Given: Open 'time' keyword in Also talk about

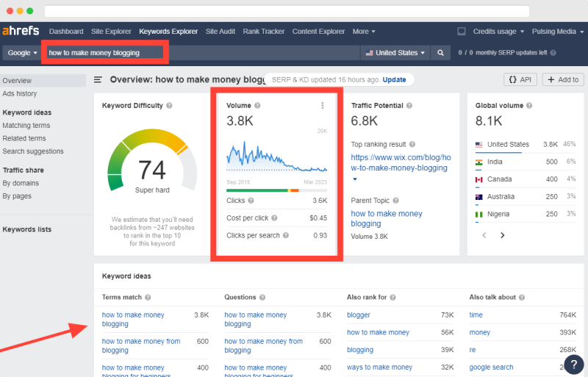Looking at the screenshot, I should tap(476, 315).
